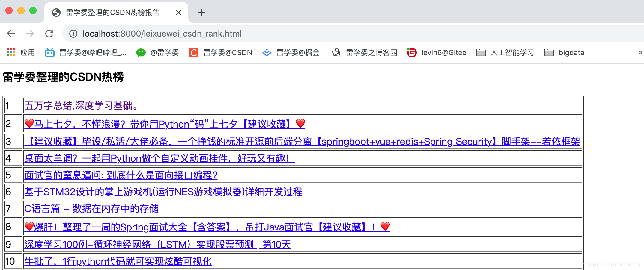The image size is (644, 270).
Task: Click the 雷学委之博客园 bookmark icon
Action: tap(336, 53)
